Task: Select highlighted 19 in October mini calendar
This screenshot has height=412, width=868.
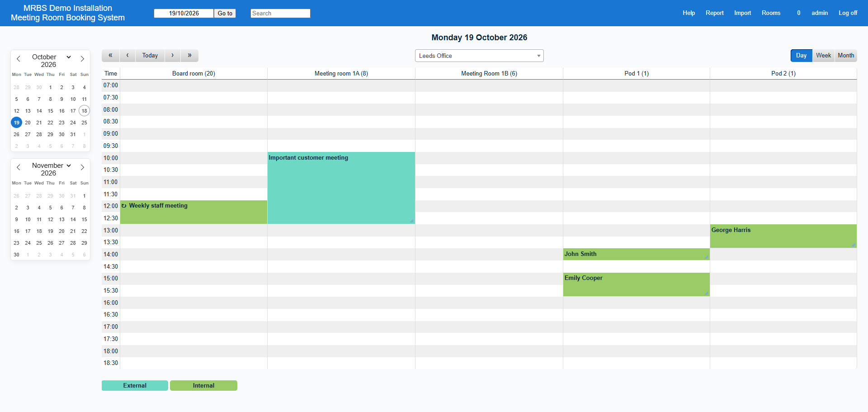Action: coord(16,123)
